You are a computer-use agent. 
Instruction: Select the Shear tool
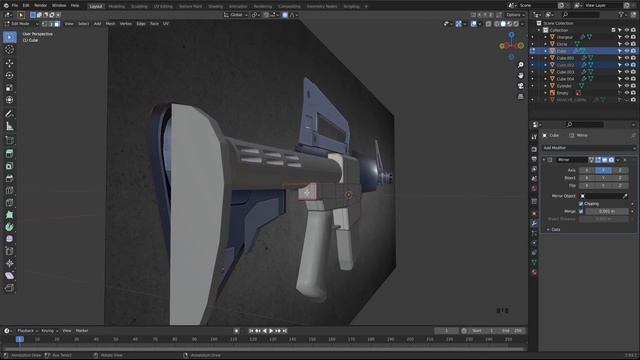[x=9, y=276]
